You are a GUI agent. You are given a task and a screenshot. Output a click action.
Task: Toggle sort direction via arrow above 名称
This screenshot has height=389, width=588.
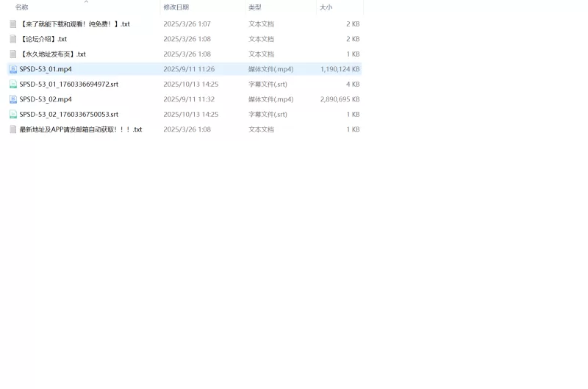(86, 2)
